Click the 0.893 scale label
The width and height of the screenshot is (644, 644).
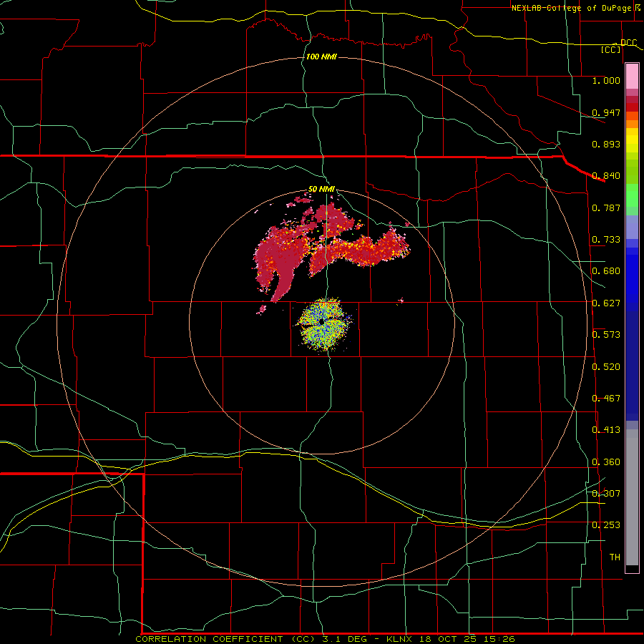pos(606,144)
